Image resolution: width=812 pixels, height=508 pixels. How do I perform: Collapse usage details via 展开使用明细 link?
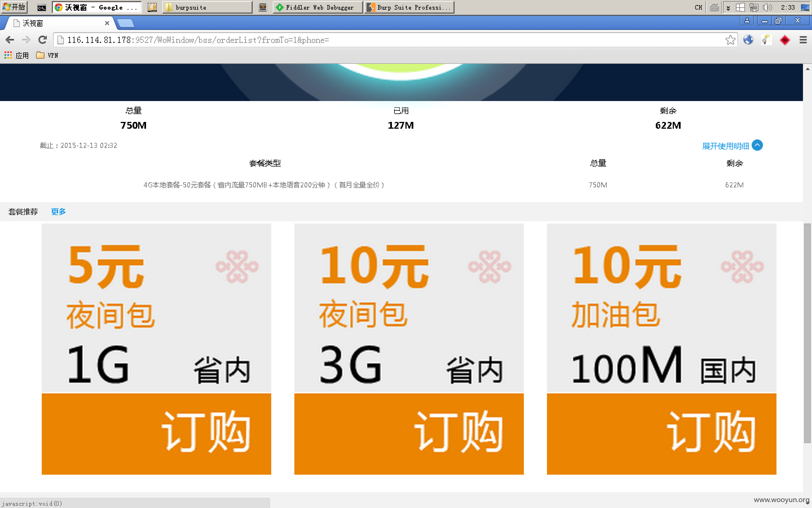tap(725, 146)
